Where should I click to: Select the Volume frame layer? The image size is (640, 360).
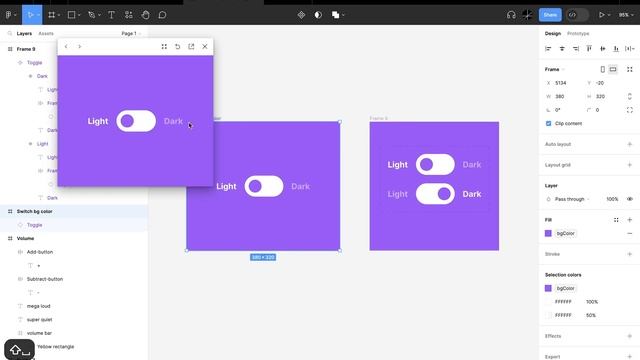pyautogui.click(x=73, y=238)
